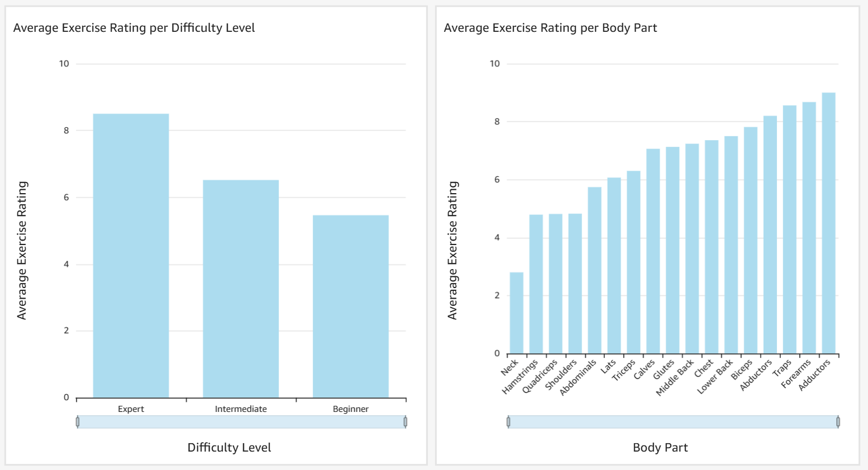This screenshot has height=470, width=868.
Task: Select the Expert bar in the difficulty chart
Action: (x=131, y=251)
